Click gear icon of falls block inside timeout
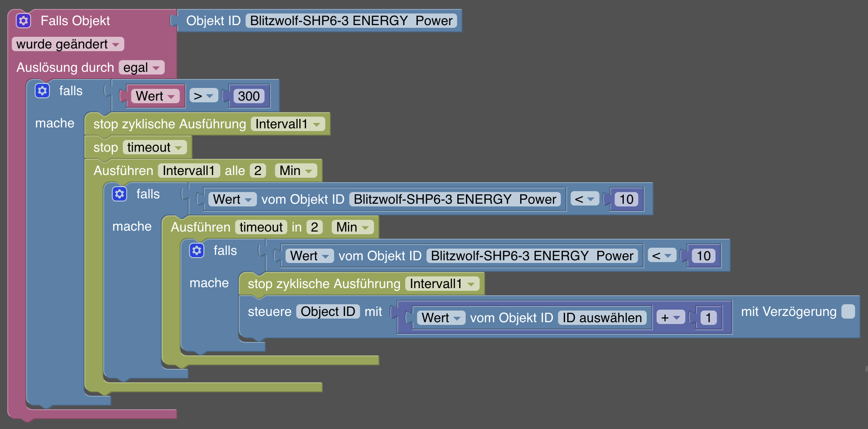Screen dimensions: 868x429 point(197,250)
